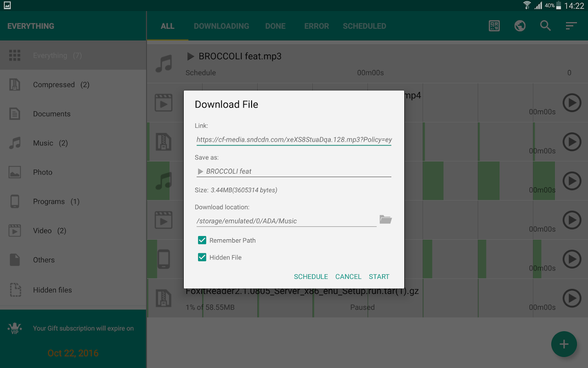Select the Music (2) category label

click(50, 143)
